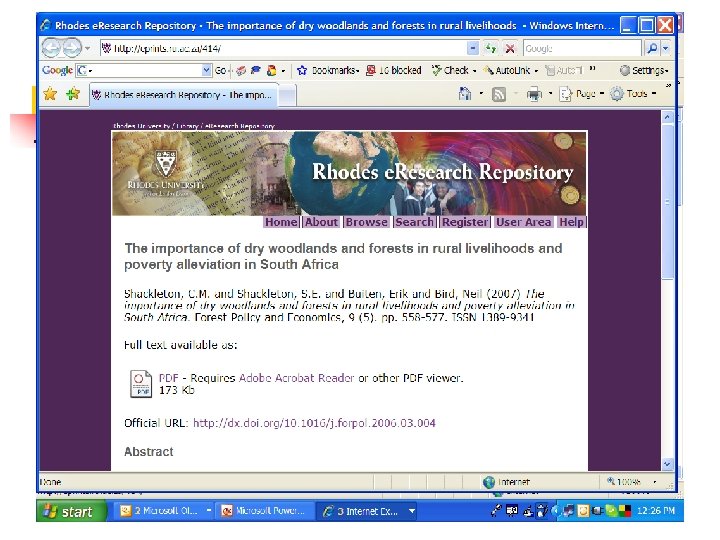Click the Browse link in repository menu

click(366, 222)
